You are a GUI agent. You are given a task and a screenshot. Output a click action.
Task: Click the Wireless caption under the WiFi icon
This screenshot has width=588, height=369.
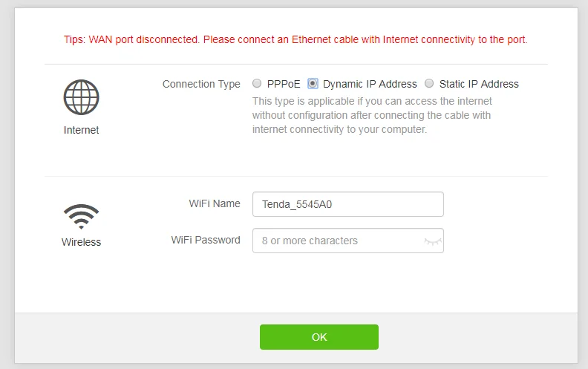[x=81, y=242]
